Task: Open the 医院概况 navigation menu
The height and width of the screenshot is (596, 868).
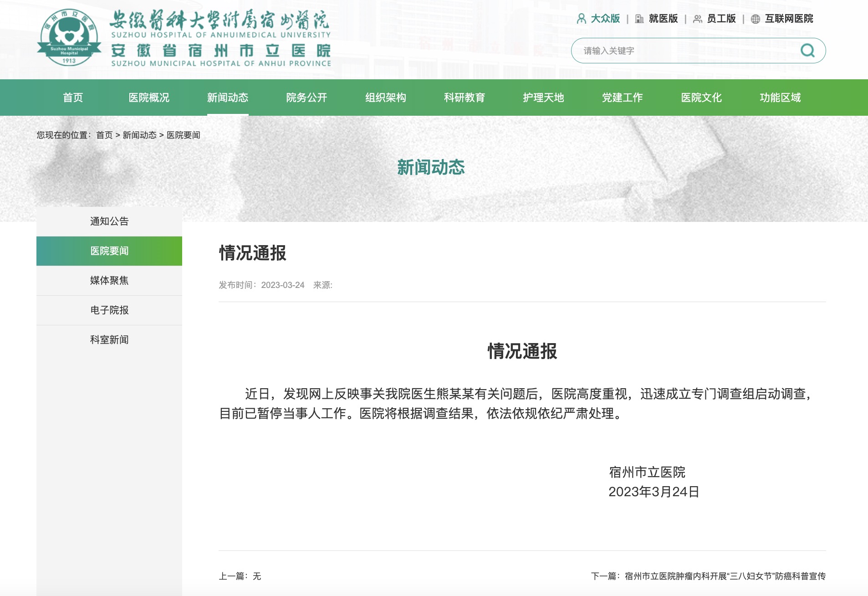Action: pos(149,98)
